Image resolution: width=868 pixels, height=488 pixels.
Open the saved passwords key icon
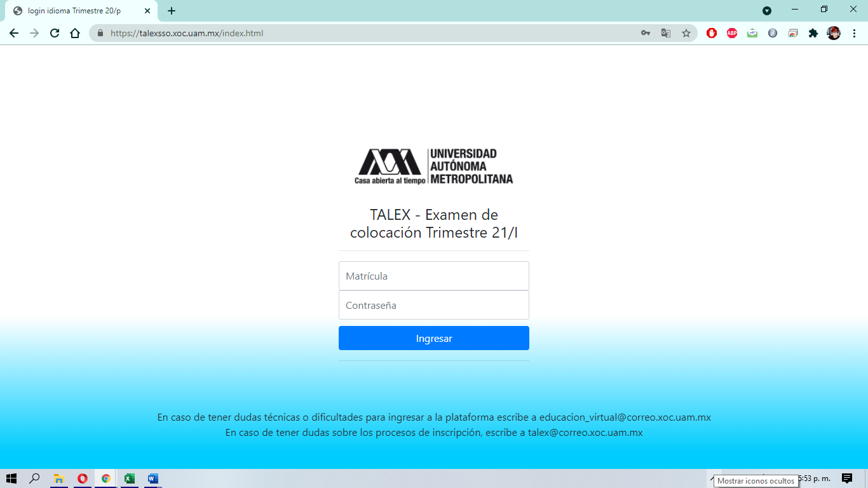coord(646,33)
